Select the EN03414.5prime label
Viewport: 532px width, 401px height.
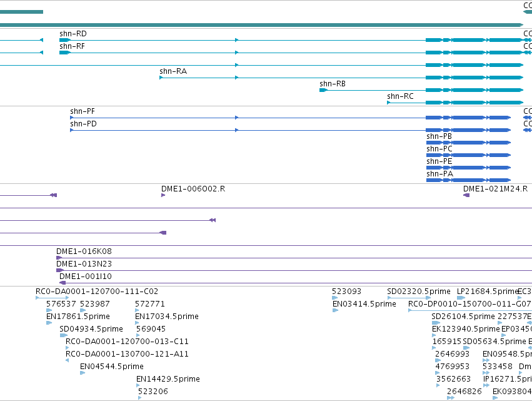point(364,304)
